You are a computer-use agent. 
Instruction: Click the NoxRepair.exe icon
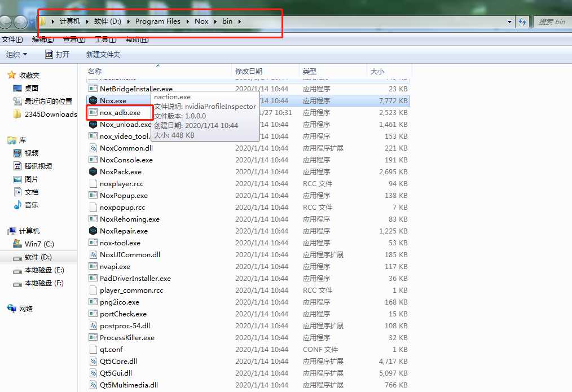coord(93,231)
